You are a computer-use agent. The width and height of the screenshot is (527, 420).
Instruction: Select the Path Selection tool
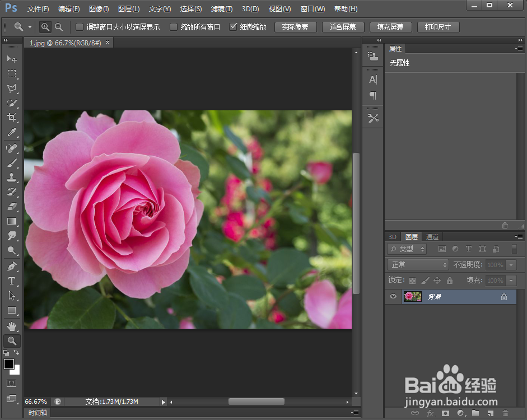tap(12, 296)
